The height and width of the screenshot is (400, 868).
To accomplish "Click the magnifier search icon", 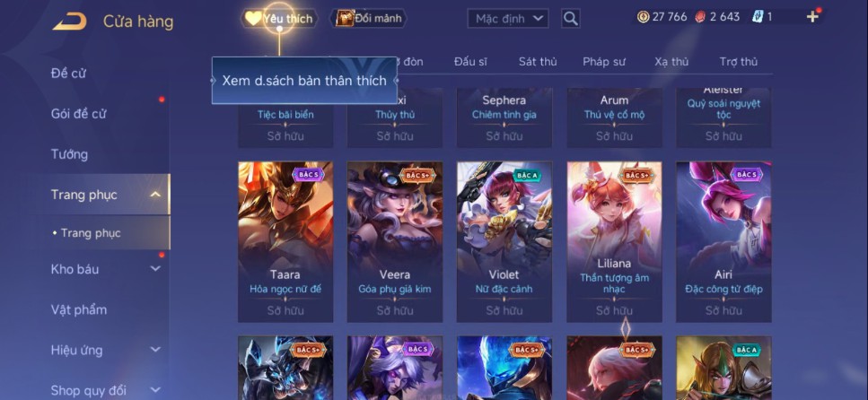I will click(x=571, y=18).
